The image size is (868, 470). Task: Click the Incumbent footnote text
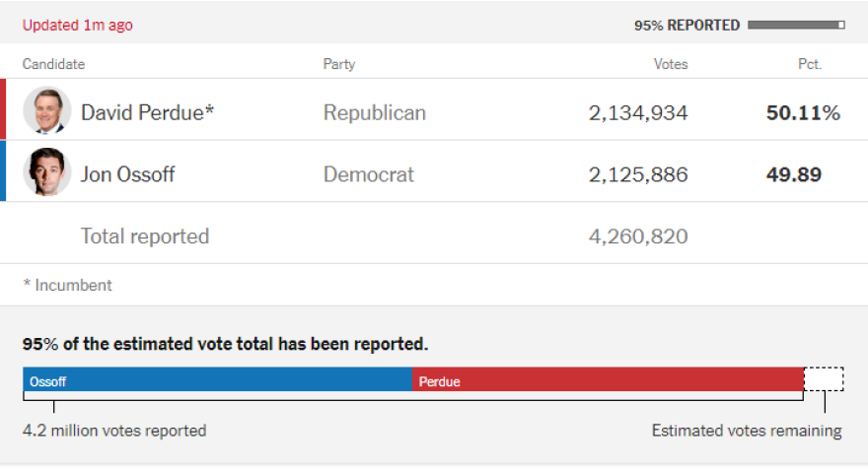(67, 285)
